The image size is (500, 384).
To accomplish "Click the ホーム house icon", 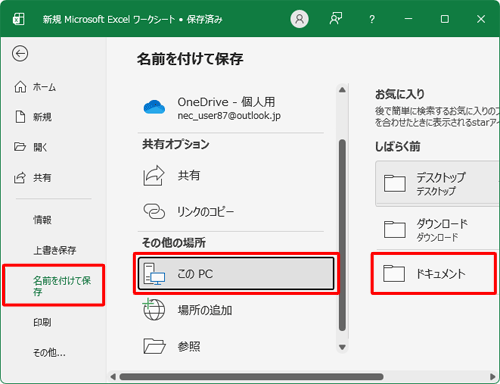I will (x=20, y=87).
